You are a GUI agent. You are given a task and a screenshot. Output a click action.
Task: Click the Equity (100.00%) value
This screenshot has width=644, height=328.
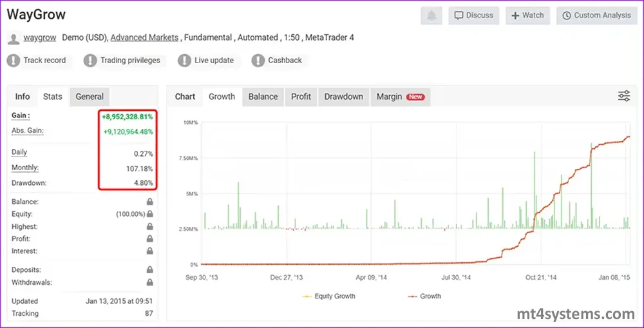point(131,214)
